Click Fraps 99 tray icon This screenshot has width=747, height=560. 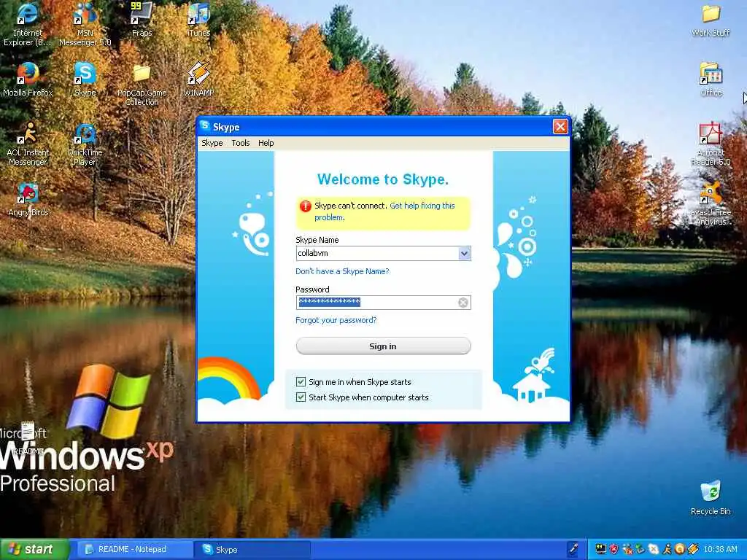click(601, 549)
